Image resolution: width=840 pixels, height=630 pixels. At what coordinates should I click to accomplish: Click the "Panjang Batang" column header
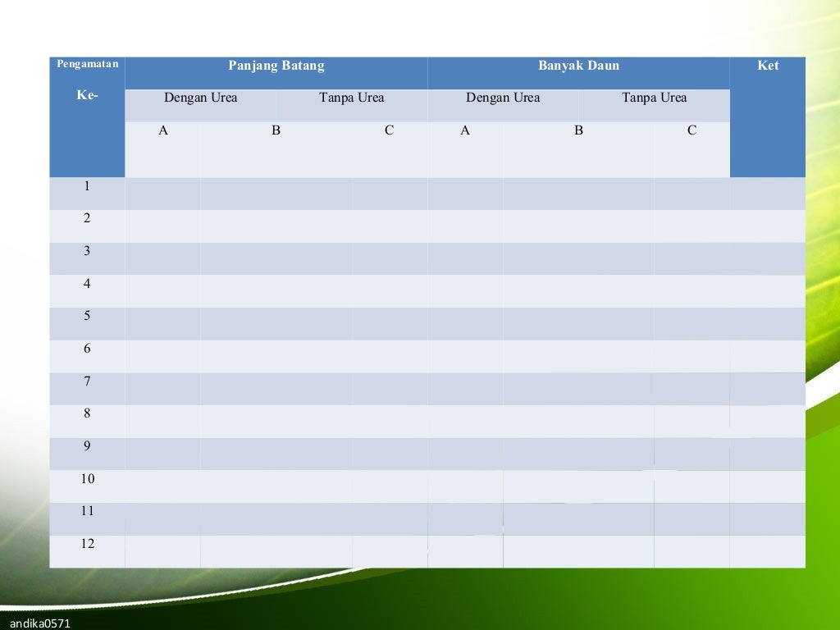tap(276, 66)
